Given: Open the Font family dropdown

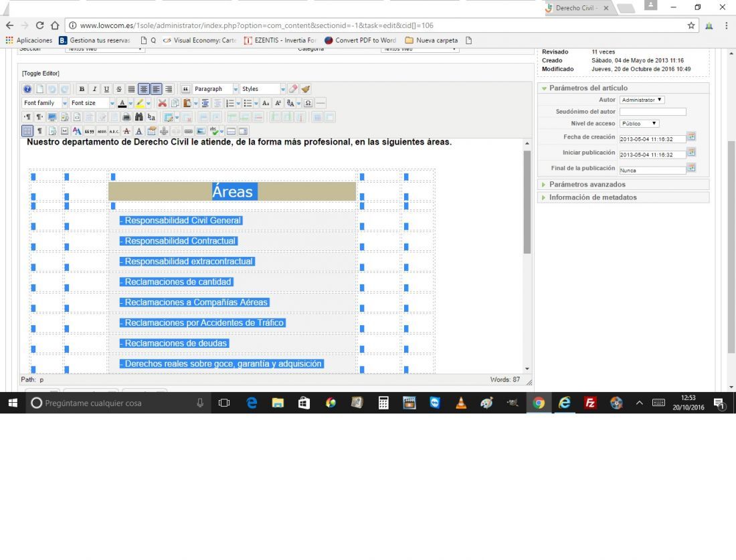Looking at the screenshot, I should (x=45, y=103).
